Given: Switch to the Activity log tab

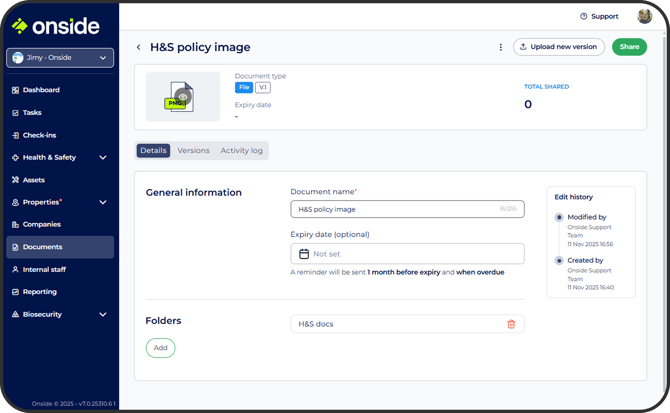Looking at the screenshot, I should click(x=241, y=151).
